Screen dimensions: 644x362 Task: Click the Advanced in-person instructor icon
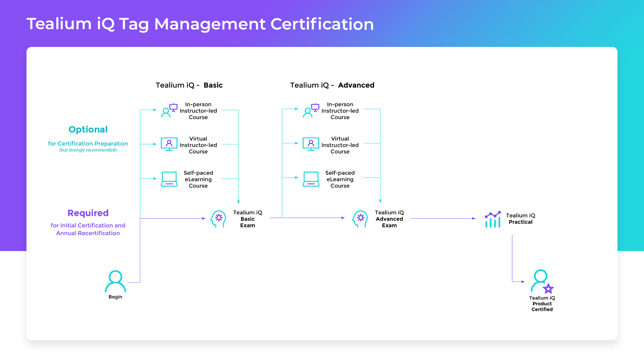pos(311,111)
